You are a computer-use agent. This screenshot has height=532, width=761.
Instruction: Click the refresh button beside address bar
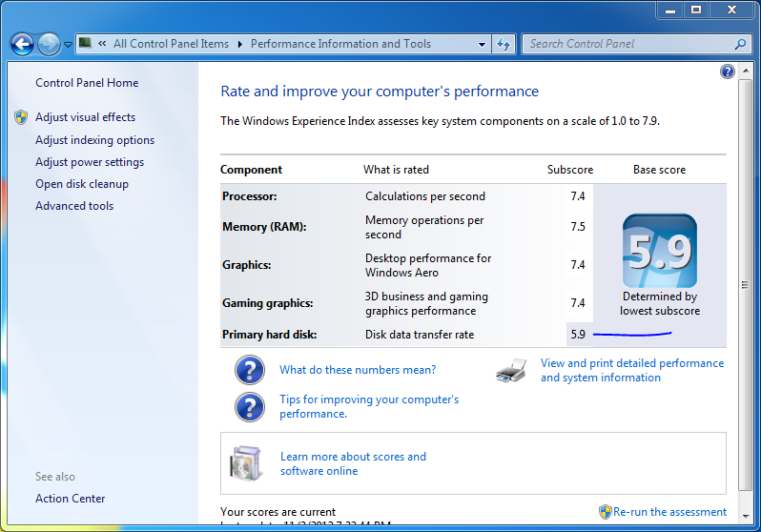[504, 44]
